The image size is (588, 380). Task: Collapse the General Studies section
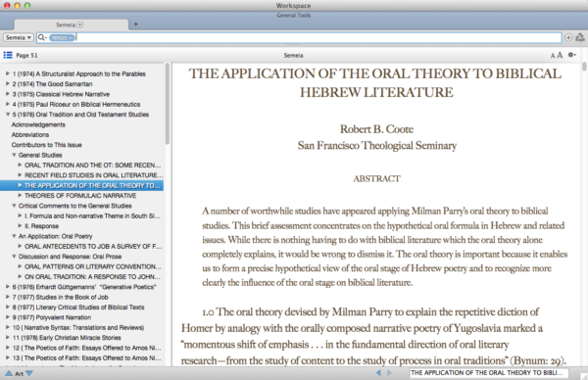click(14, 155)
